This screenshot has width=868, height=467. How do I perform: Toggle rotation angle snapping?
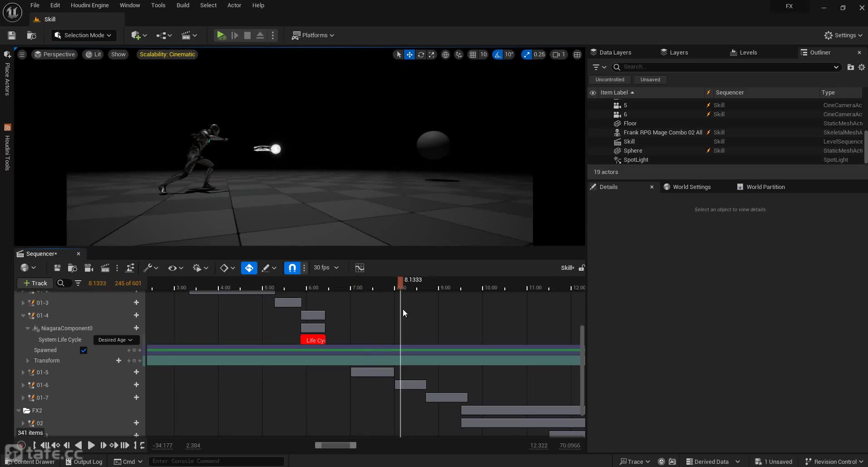[498, 55]
